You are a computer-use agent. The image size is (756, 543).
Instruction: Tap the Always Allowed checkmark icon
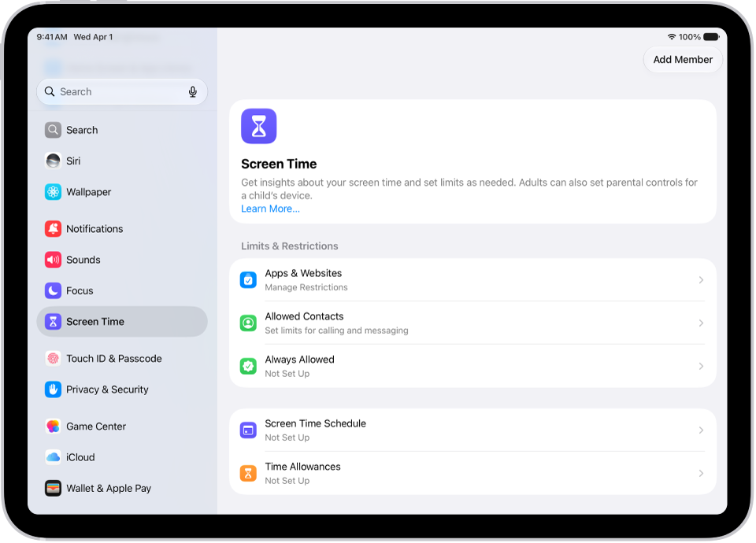coord(248,366)
